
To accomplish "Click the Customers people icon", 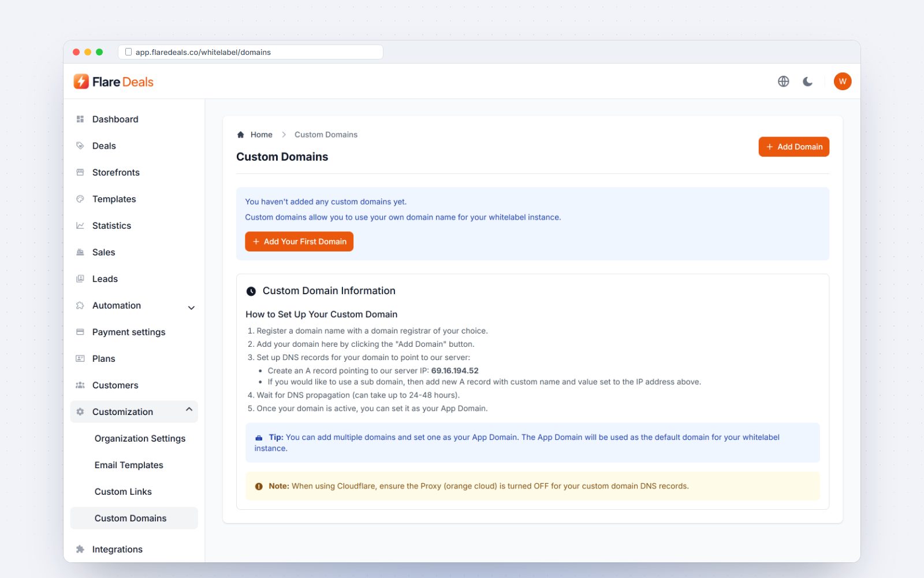I will click(80, 385).
